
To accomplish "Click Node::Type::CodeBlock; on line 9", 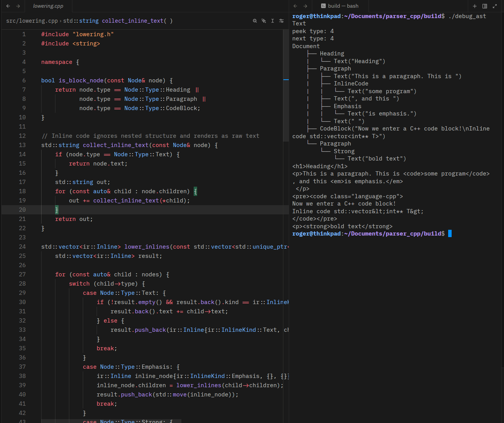I will pyautogui.click(x=162, y=108).
